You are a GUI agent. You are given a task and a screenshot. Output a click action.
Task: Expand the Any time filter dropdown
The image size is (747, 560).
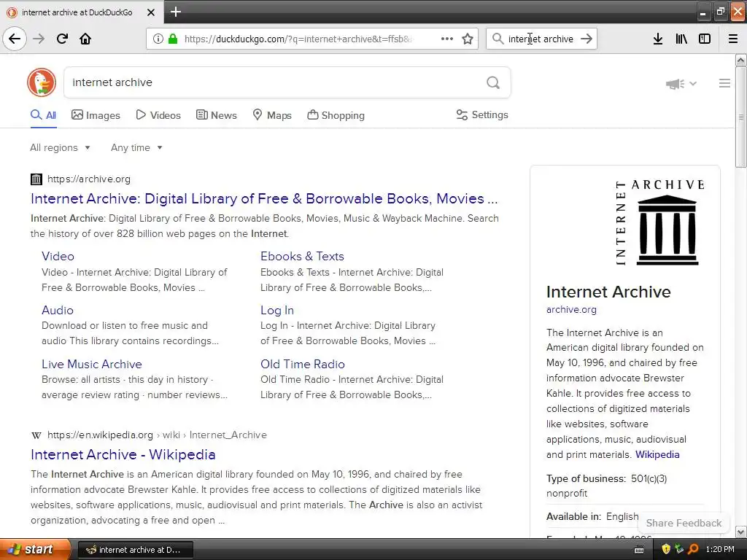coord(136,147)
